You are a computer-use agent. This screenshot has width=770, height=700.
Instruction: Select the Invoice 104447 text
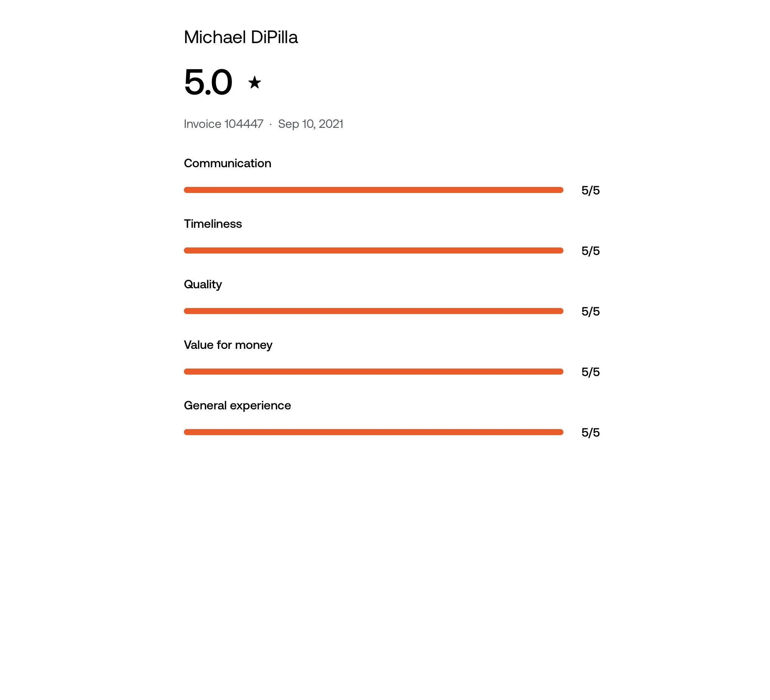[x=224, y=124]
